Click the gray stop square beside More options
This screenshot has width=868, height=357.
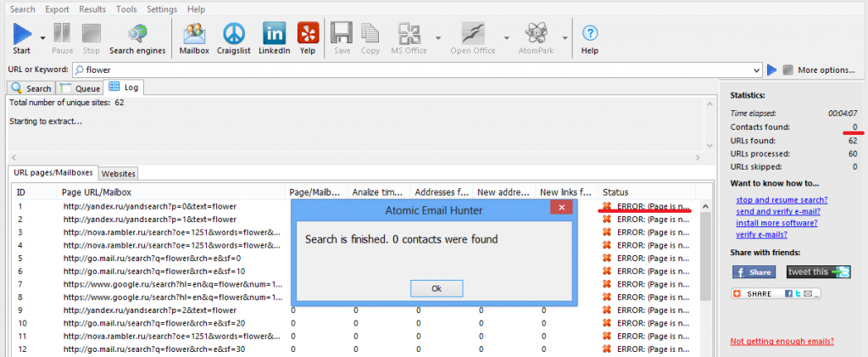point(788,70)
